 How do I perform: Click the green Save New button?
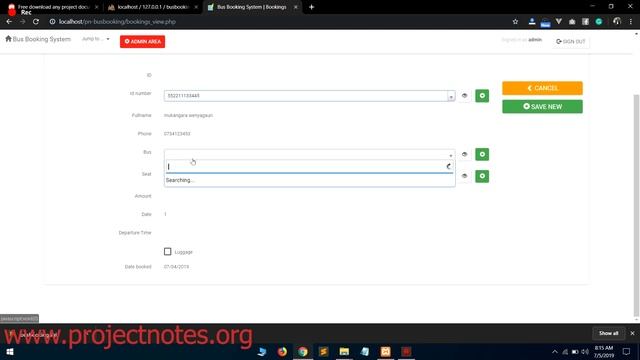coord(542,107)
